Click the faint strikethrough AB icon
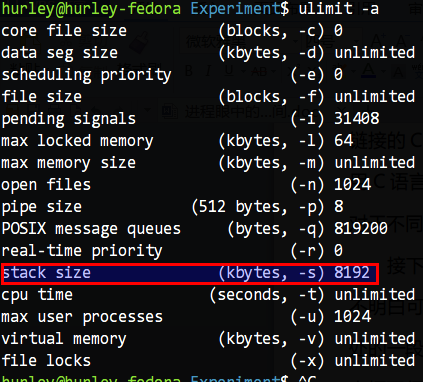Image resolution: width=423 pixels, height=382 pixels. (x=259, y=71)
